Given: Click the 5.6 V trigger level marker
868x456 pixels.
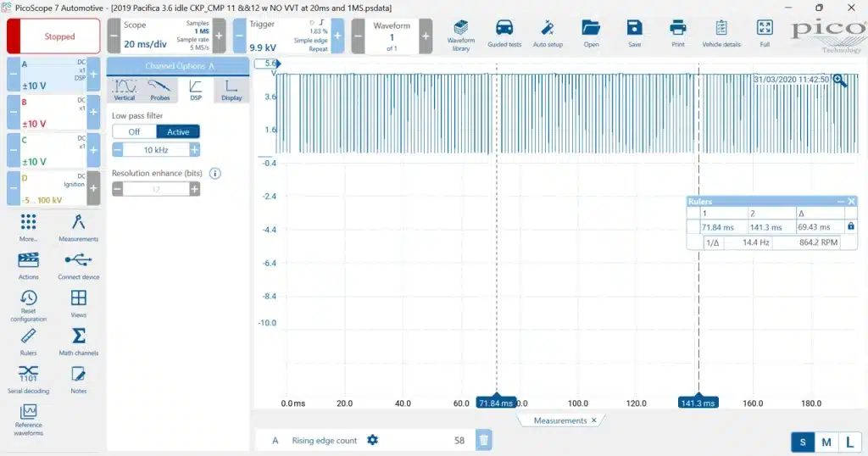Looking at the screenshot, I should coord(267,64).
